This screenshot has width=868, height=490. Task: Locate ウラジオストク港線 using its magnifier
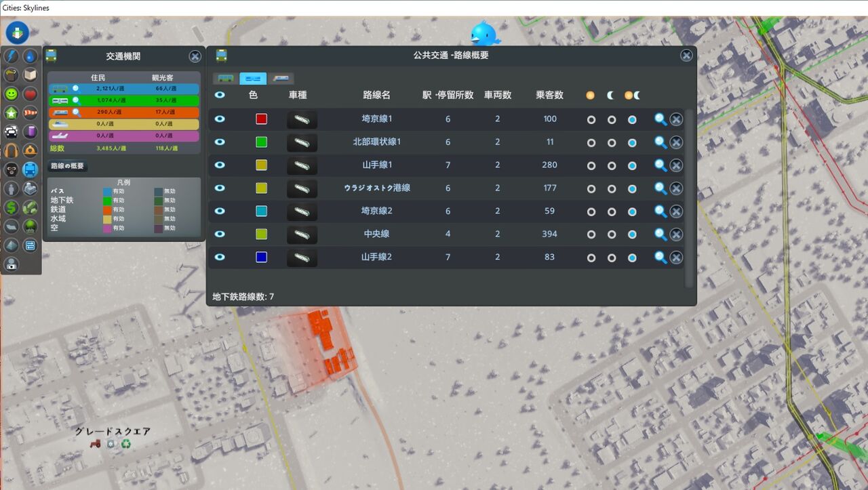(x=660, y=188)
